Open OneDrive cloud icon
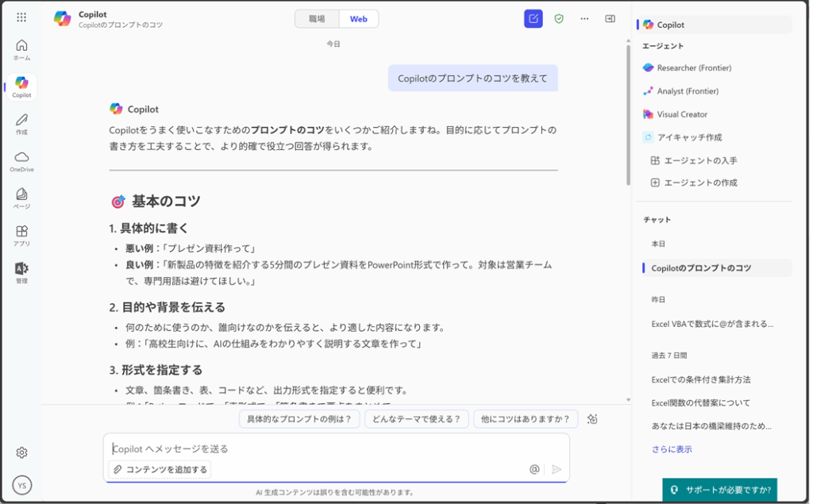813x504 pixels. tap(21, 161)
